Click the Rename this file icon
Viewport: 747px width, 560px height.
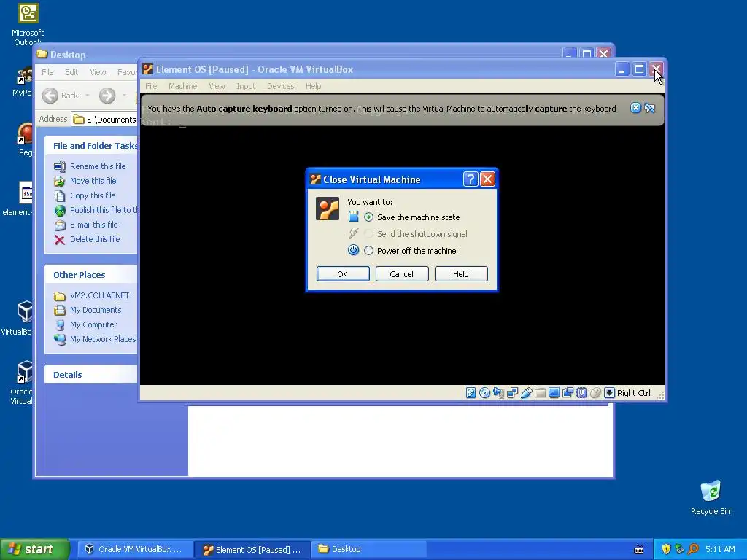(x=60, y=167)
